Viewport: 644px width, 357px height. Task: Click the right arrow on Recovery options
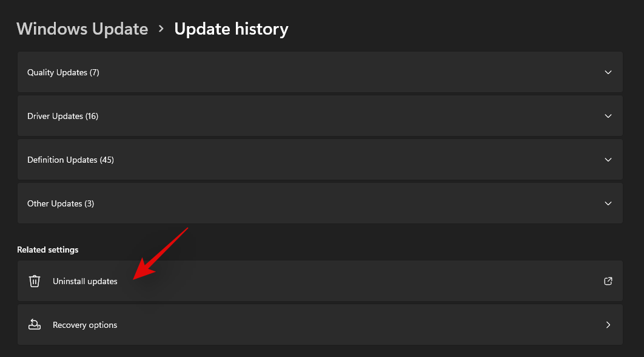pyautogui.click(x=608, y=325)
